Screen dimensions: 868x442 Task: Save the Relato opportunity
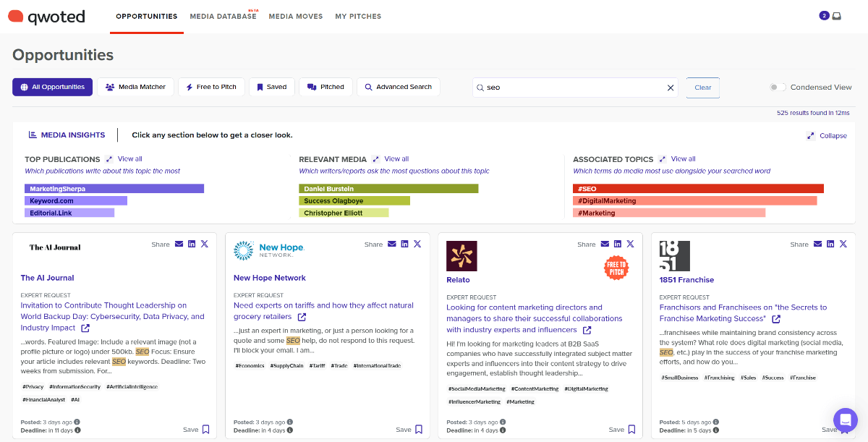click(622, 429)
